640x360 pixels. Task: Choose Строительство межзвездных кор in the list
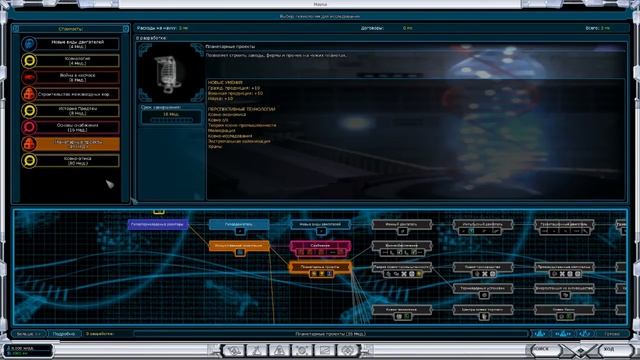coord(78,94)
